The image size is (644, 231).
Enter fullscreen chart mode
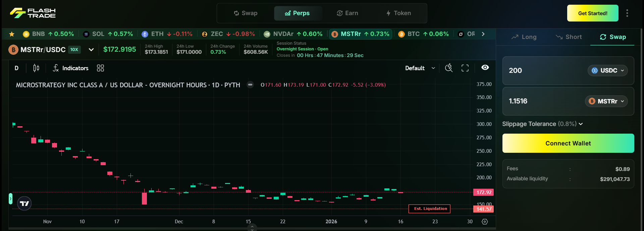tap(465, 68)
